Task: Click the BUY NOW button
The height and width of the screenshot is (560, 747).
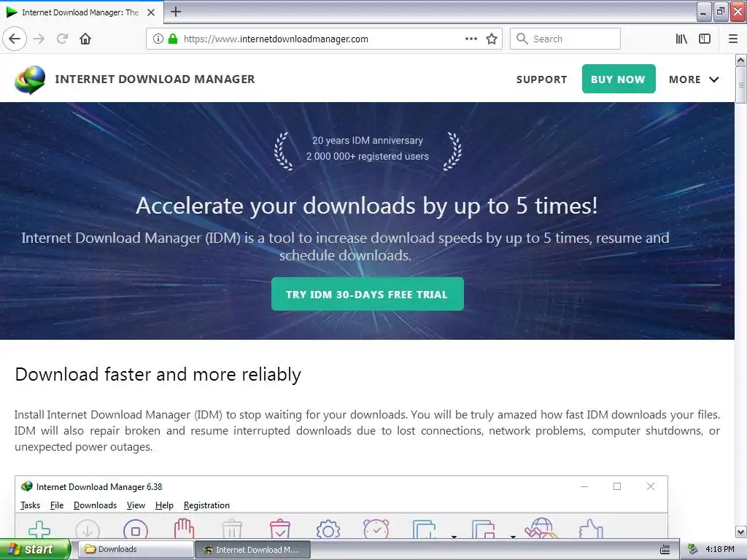Action: coord(619,79)
